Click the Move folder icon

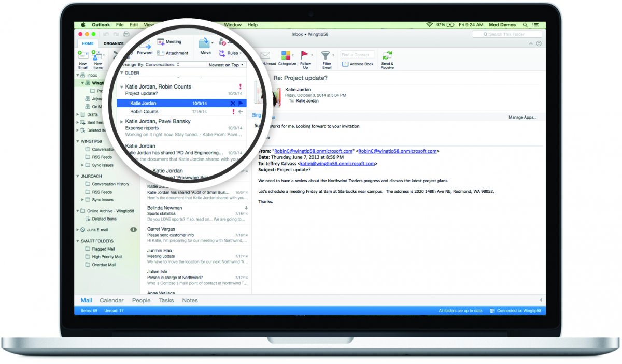204,43
